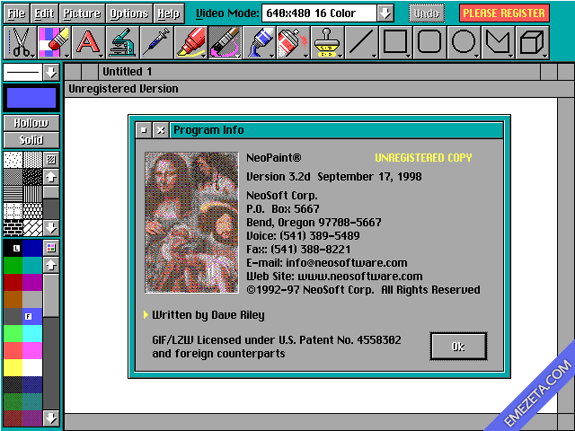
Task: Select the Paint tube fill tool
Action: (259, 43)
